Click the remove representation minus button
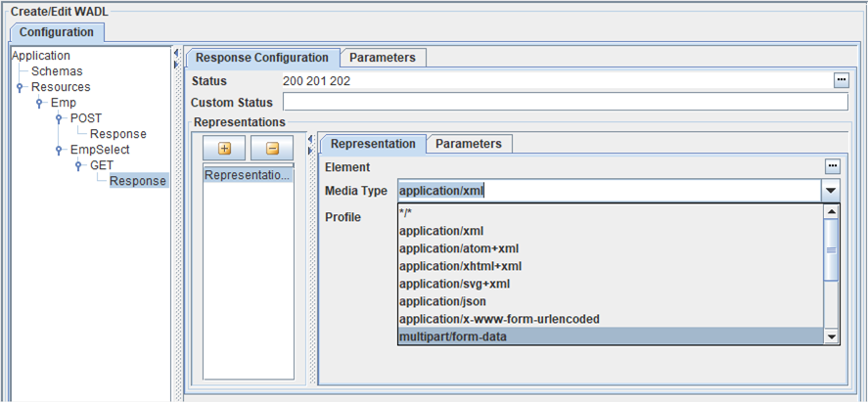This screenshot has width=868, height=403. tap(272, 149)
